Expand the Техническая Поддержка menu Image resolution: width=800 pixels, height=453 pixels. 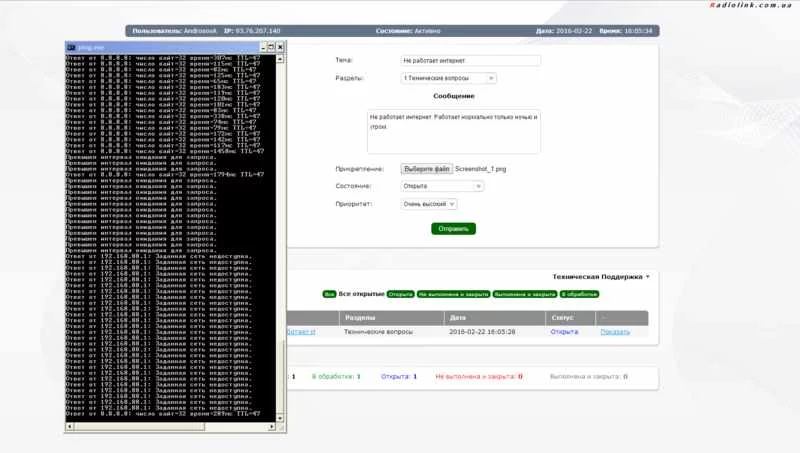click(x=601, y=276)
